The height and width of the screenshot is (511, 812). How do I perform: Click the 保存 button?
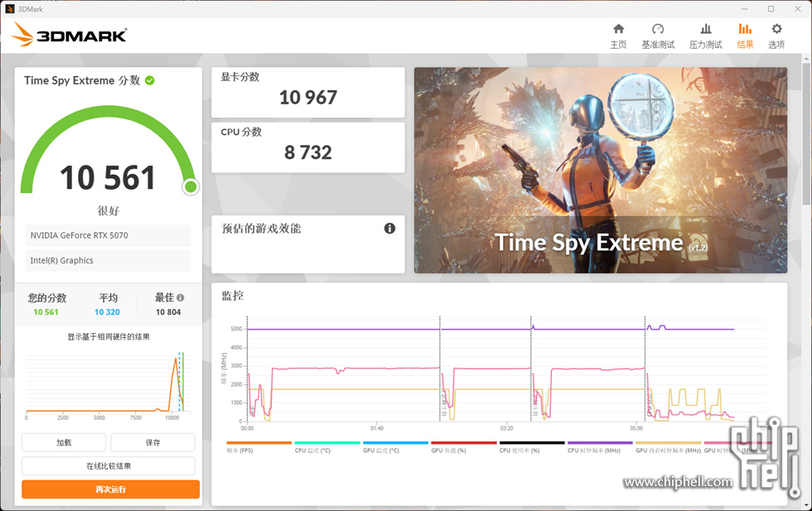[152, 442]
